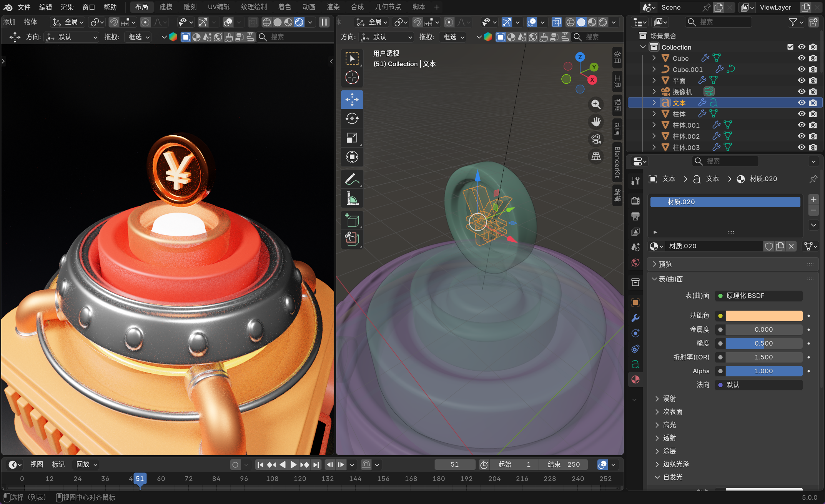Activate the Annotate pencil tool

click(x=352, y=179)
